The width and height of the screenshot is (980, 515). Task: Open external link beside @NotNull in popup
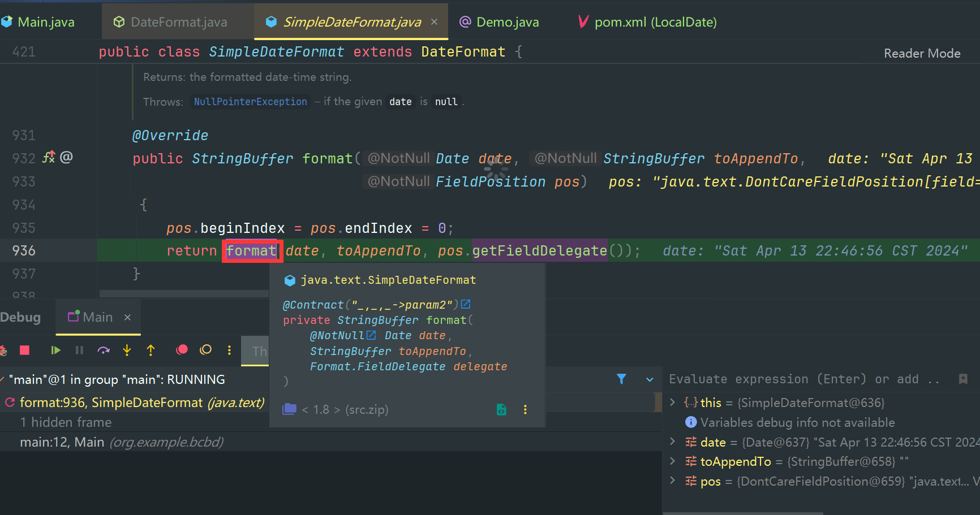[x=371, y=335]
